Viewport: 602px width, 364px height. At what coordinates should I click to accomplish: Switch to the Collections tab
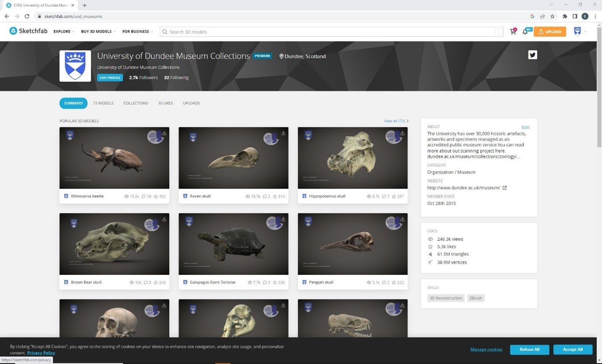tap(135, 103)
